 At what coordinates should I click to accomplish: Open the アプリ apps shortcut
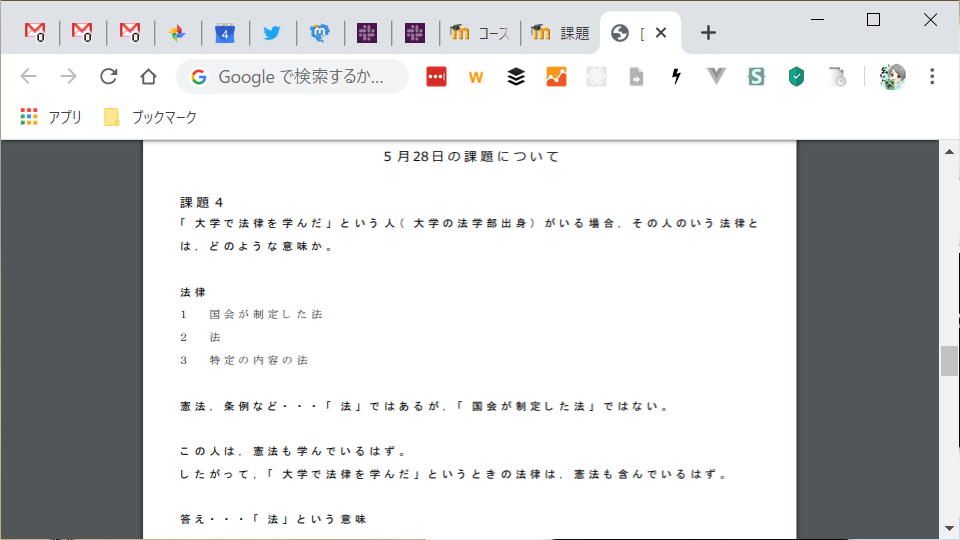tap(51, 117)
